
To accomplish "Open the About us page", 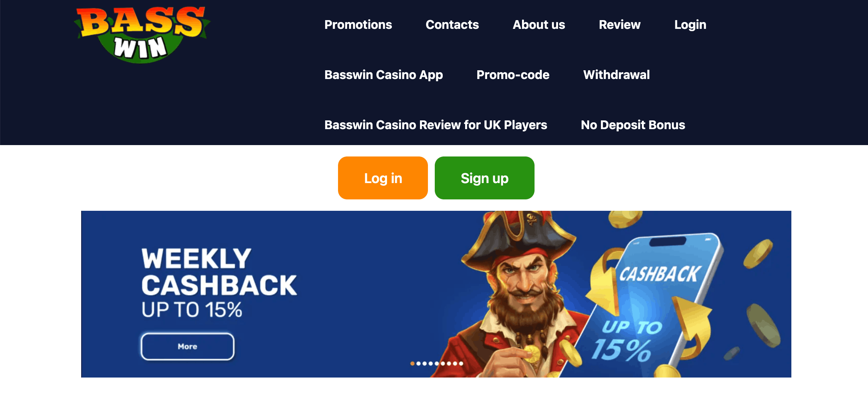I will pyautogui.click(x=539, y=25).
